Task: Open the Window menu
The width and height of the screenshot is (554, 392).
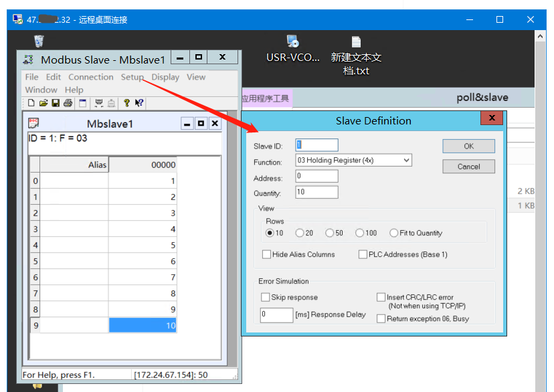Action: (x=41, y=90)
